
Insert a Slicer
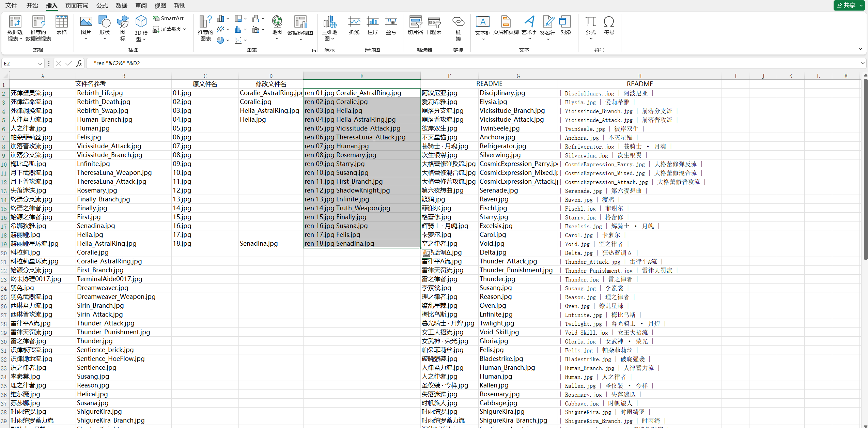pos(415,25)
